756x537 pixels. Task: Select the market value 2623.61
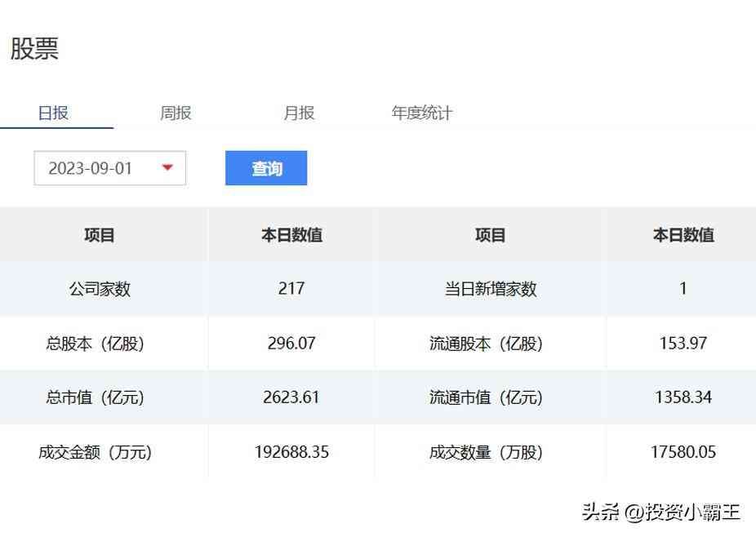291,397
